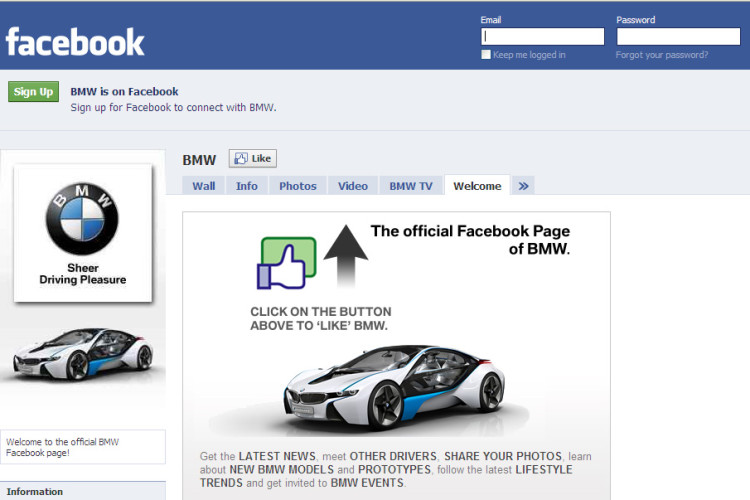
Task: Switch to the Wall tab
Action: pos(204,186)
